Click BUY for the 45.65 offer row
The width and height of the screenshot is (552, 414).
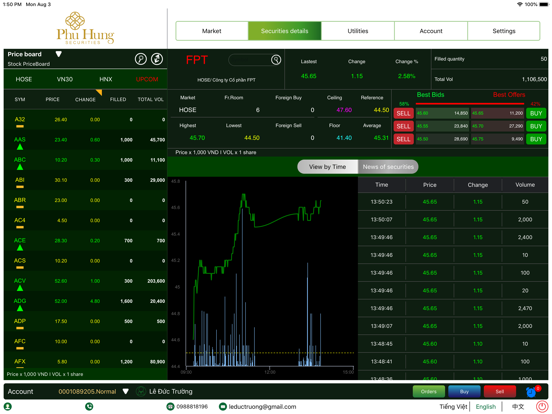(536, 113)
